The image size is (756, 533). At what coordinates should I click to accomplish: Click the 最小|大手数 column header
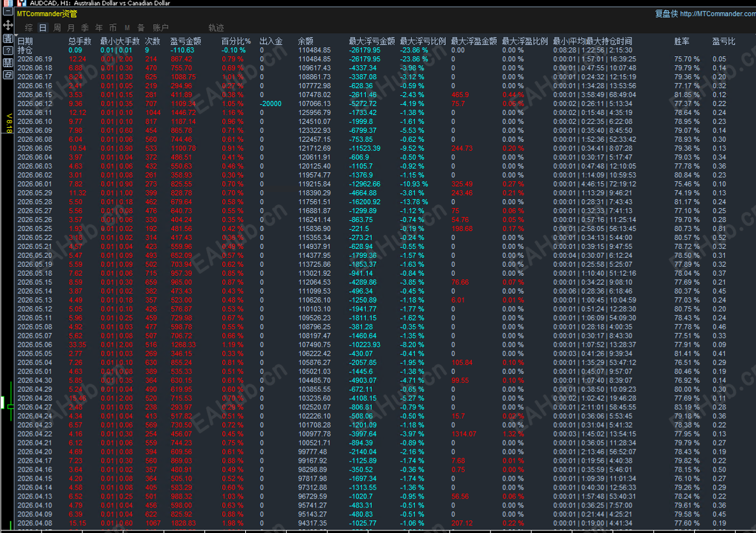119,41
